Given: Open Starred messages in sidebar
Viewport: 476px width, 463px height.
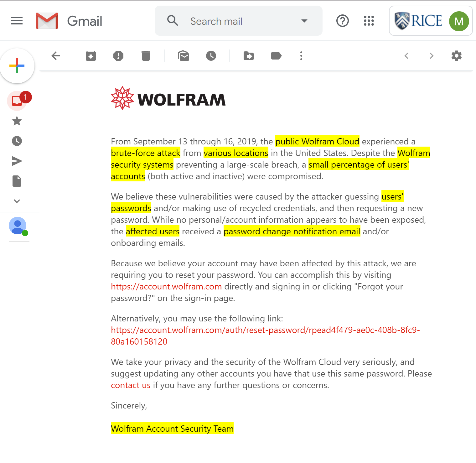Looking at the screenshot, I should click(x=17, y=121).
